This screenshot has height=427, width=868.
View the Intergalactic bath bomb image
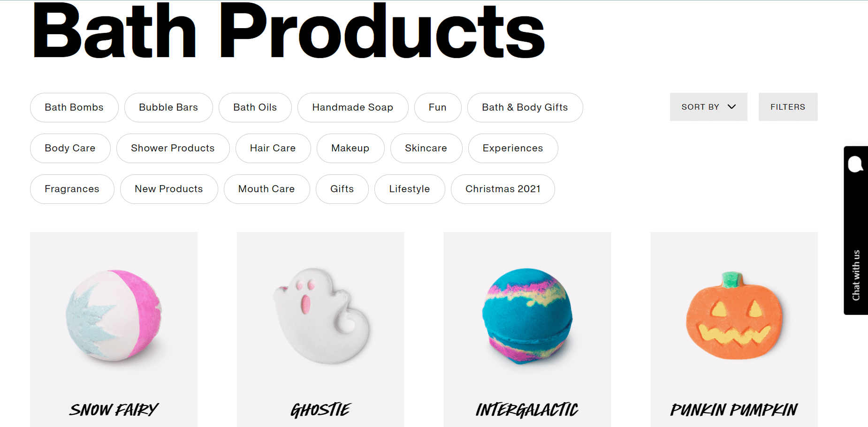pos(527,316)
